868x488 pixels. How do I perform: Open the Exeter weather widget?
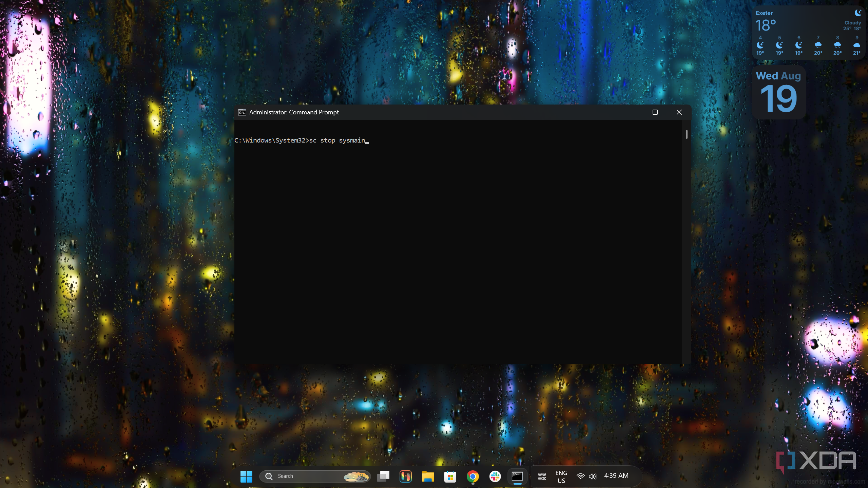click(808, 33)
